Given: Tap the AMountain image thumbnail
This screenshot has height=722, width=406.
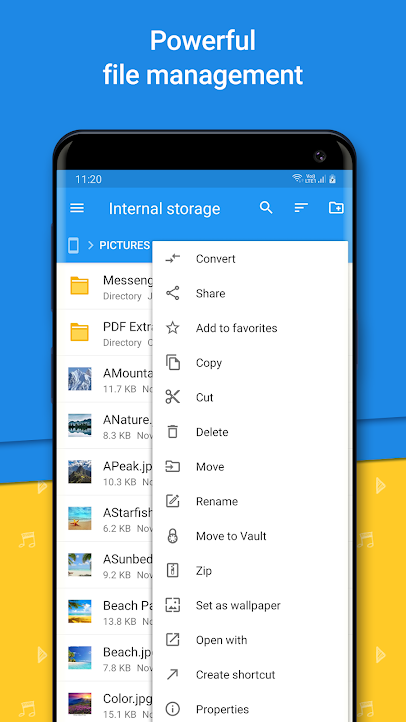Looking at the screenshot, I should tap(80, 379).
